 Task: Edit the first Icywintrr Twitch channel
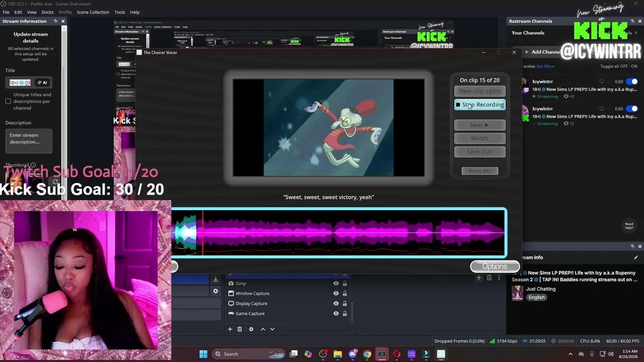(619, 81)
